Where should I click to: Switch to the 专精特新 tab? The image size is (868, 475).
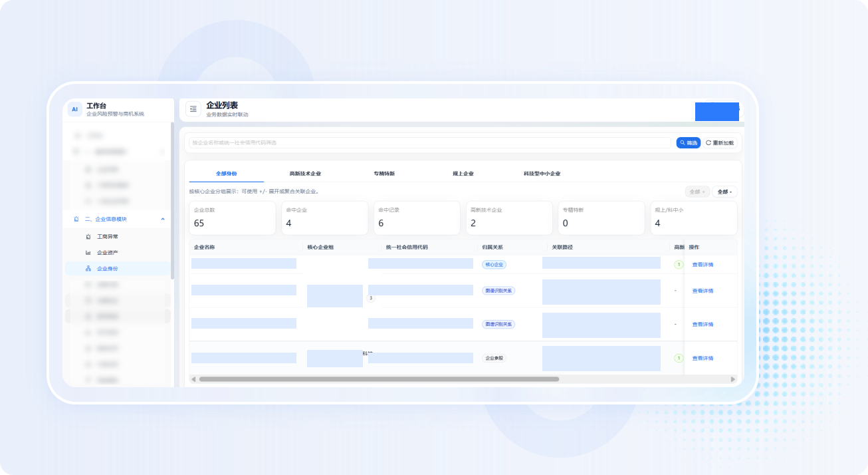pos(384,174)
